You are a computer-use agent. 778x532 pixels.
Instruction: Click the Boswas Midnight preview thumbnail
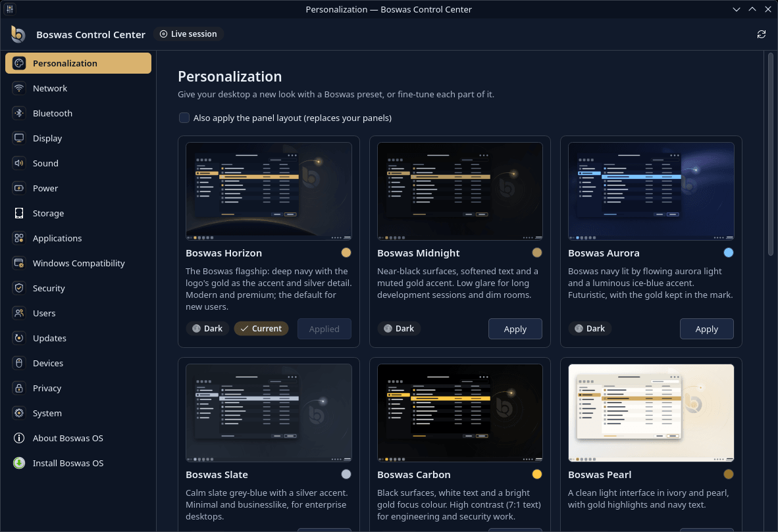[x=460, y=191]
